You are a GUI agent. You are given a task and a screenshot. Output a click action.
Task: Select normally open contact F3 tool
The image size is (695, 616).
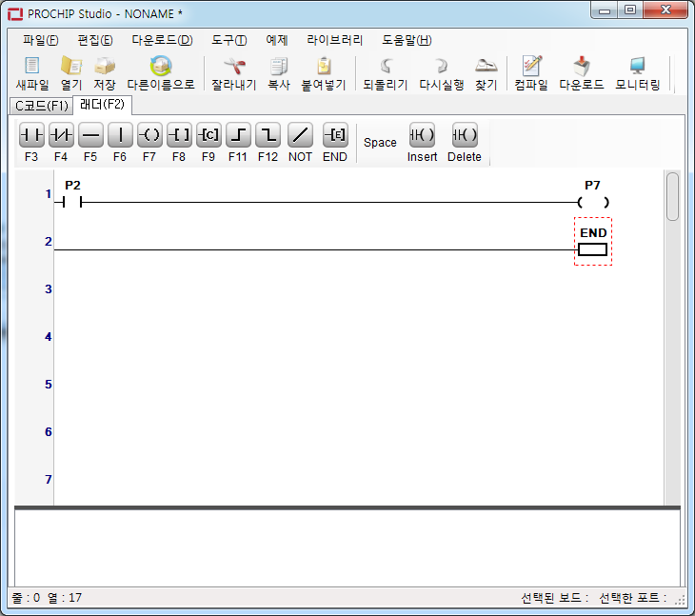click(x=31, y=135)
